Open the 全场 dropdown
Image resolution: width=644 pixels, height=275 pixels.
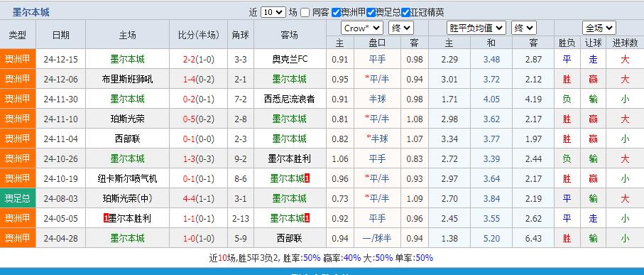[x=599, y=28]
